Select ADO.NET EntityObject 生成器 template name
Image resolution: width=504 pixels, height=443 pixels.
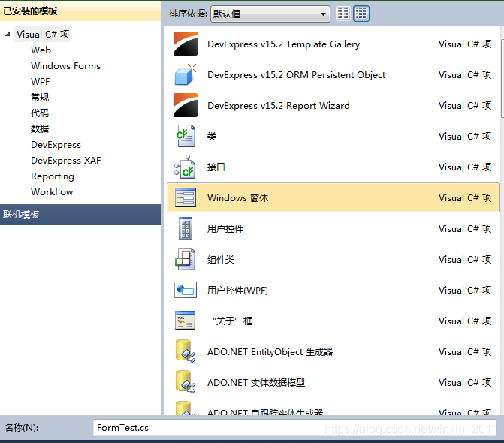tap(270, 352)
